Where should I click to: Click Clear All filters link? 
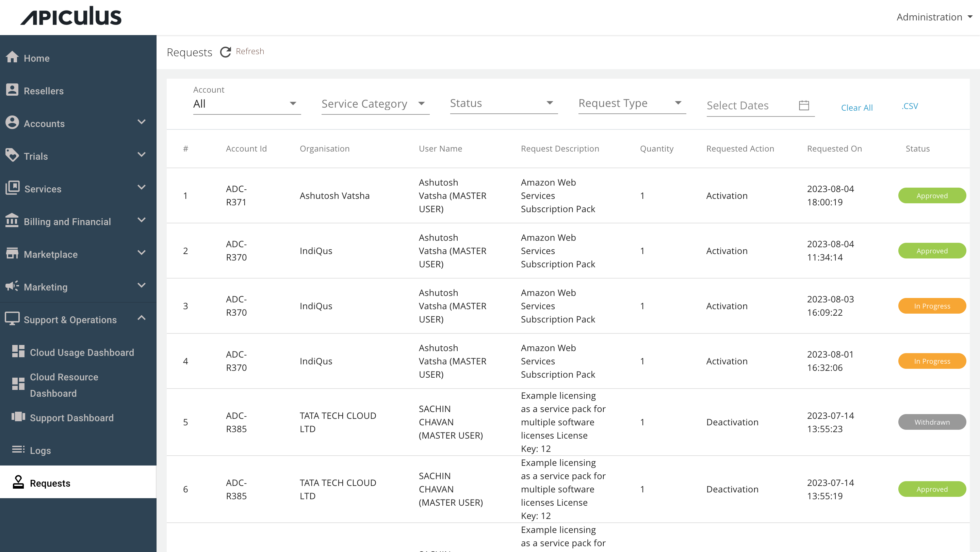[857, 108]
